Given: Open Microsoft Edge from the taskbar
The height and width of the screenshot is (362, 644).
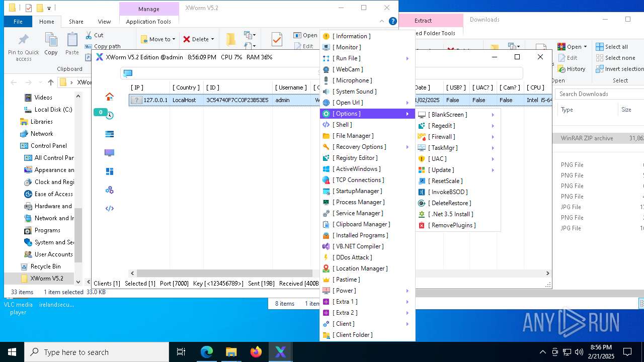Looking at the screenshot, I should click(207, 352).
